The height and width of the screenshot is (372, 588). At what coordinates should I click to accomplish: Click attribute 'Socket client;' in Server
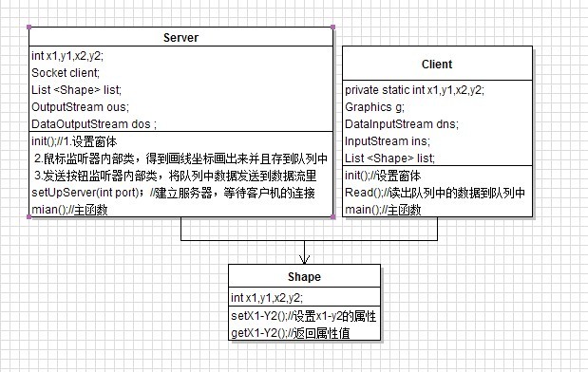[66, 73]
